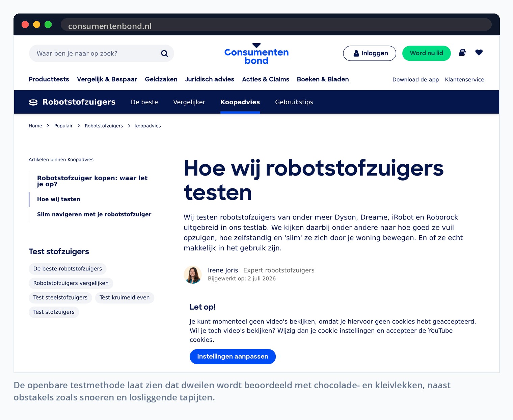Open 'Slim navigeren met je robotstofzuiger' article
Image resolution: width=513 pixels, height=420 pixels.
(x=94, y=214)
